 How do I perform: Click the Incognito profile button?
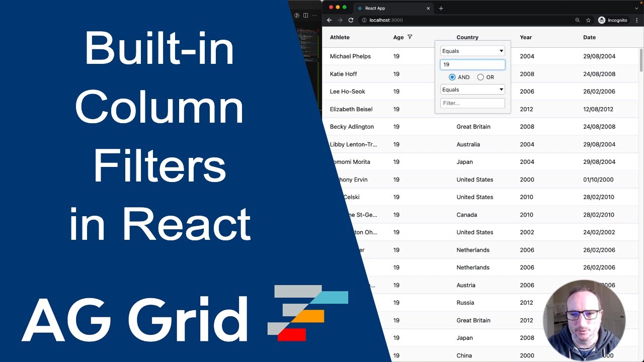click(613, 20)
